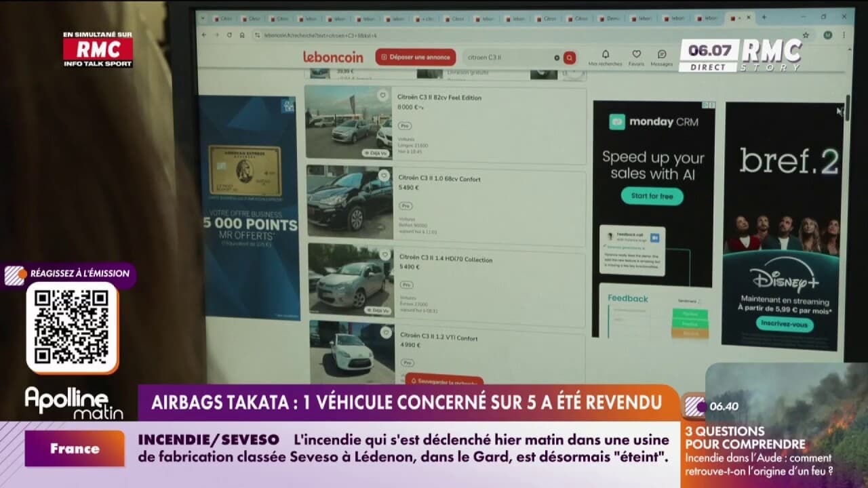Open listing 'Citroën C3 II 1.2 VTi Confort'
Viewport: 868px width, 488px height.
pyautogui.click(x=439, y=337)
